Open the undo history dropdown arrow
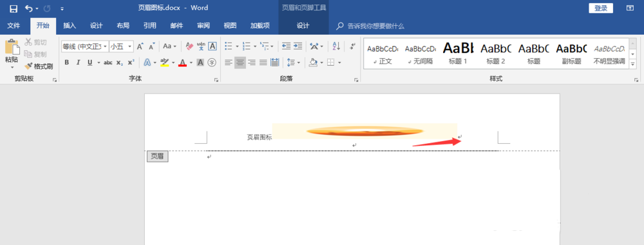This screenshot has width=644, height=245. pyautogui.click(x=37, y=8)
